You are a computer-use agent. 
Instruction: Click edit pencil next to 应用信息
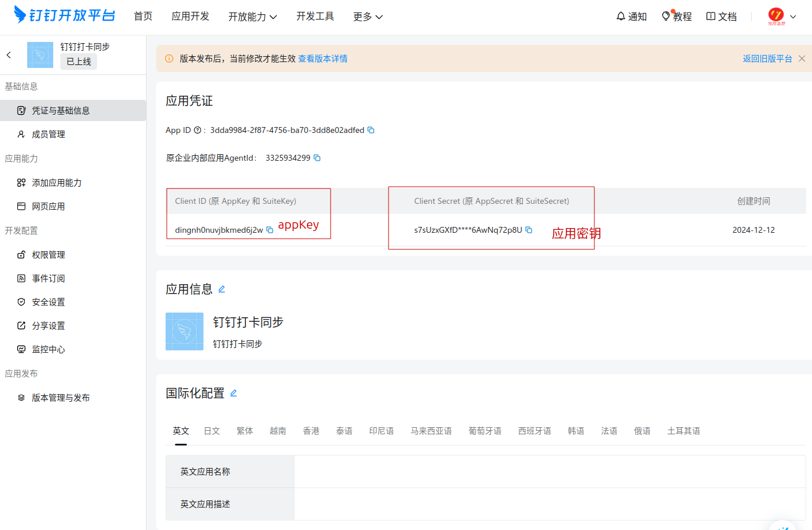point(222,289)
